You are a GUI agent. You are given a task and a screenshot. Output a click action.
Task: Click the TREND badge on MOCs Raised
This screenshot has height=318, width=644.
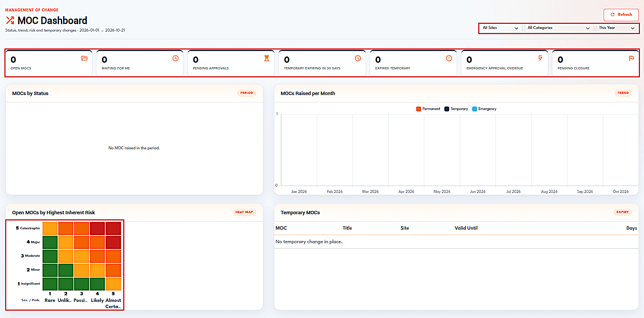pyautogui.click(x=623, y=93)
